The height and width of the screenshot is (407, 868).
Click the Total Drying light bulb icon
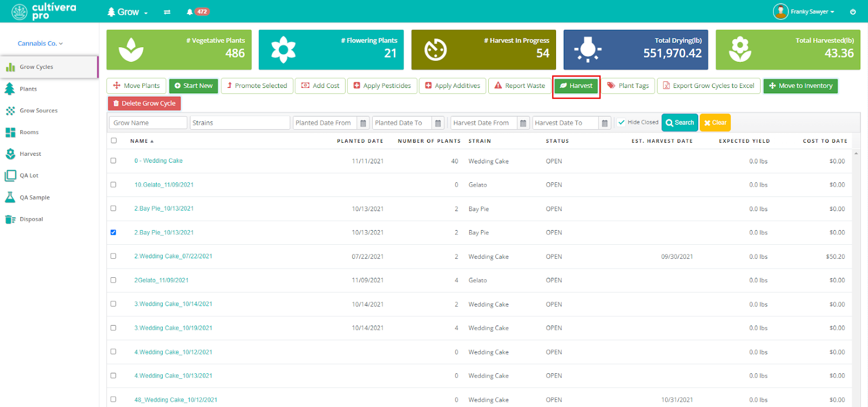(x=588, y=49)
